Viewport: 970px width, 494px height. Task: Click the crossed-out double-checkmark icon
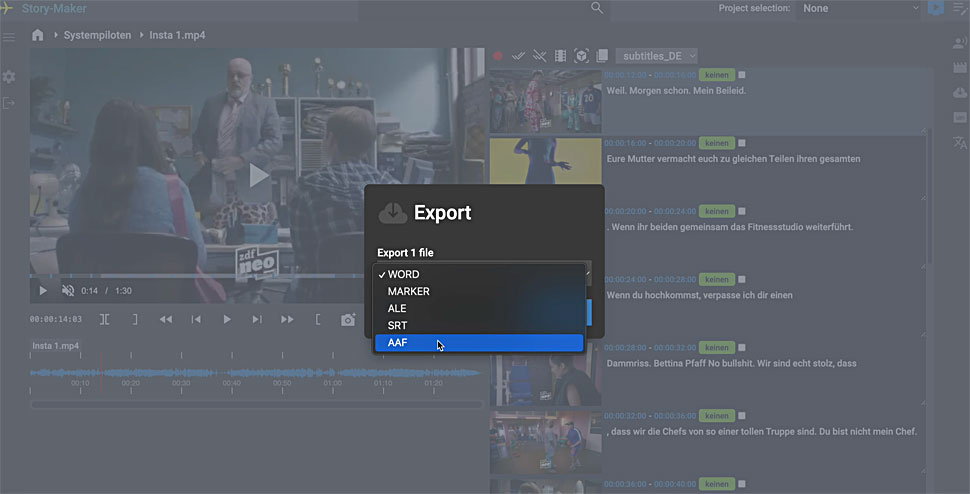click(x=539, y=56)
